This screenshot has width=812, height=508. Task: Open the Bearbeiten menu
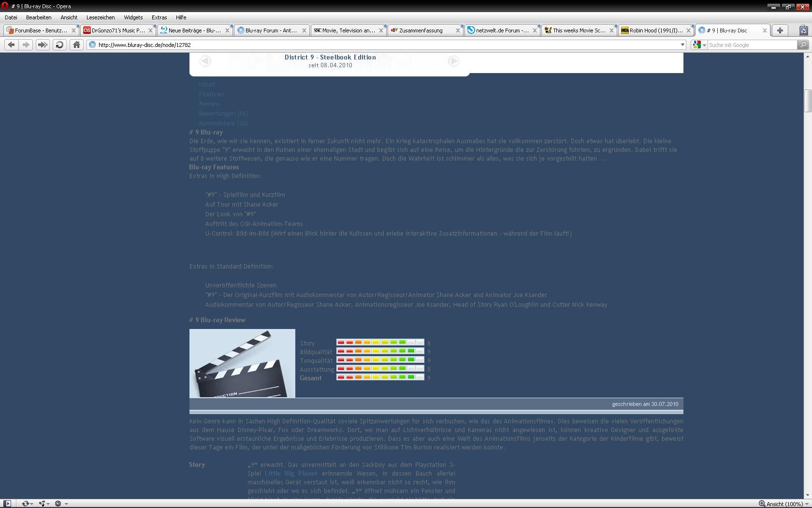(39, 17)
